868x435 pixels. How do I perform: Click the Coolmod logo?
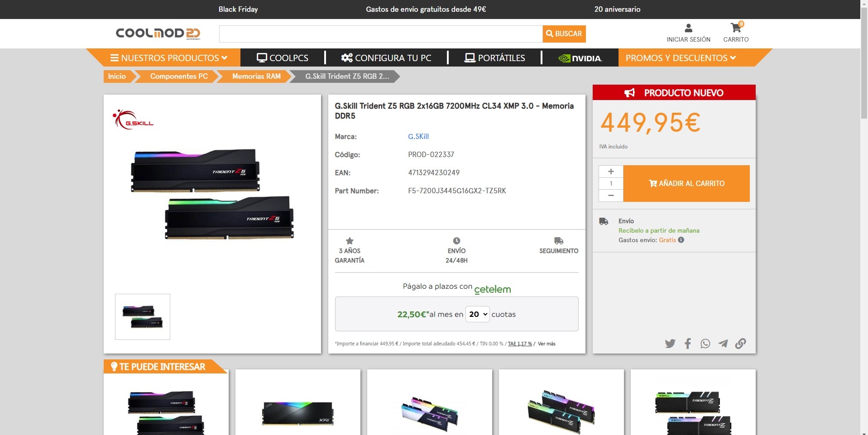pos(158,33)
